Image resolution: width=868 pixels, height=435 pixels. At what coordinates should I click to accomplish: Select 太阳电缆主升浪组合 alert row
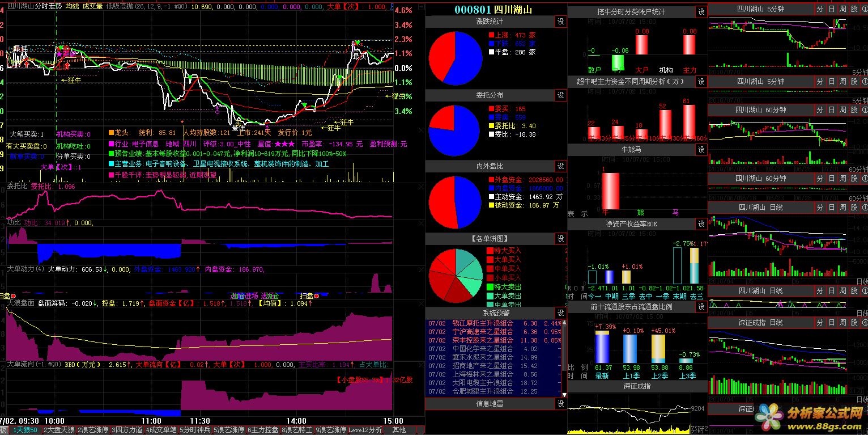click(x=493, y=383)
